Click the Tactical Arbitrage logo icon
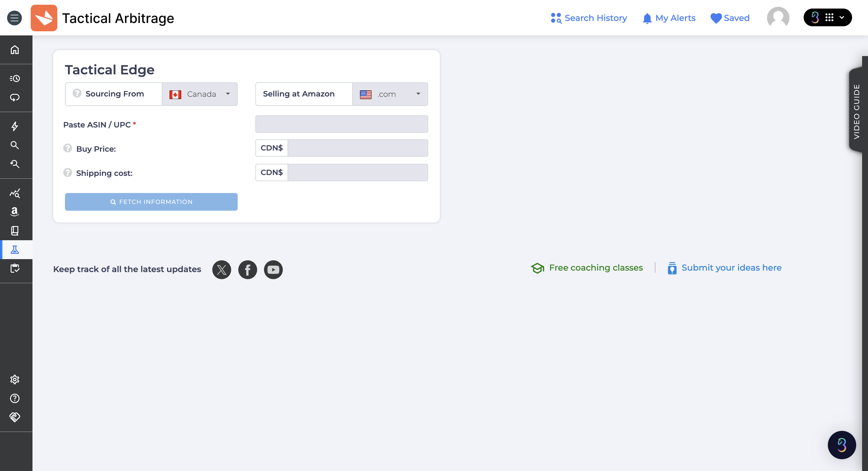Screen dimensions: 868x471 click(44, 18)
